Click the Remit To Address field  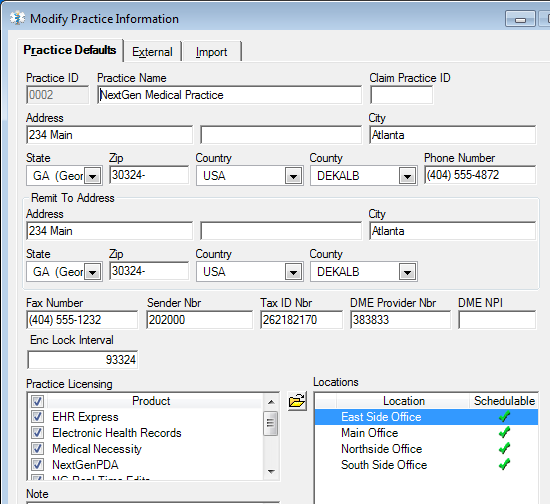pos(109,231)
